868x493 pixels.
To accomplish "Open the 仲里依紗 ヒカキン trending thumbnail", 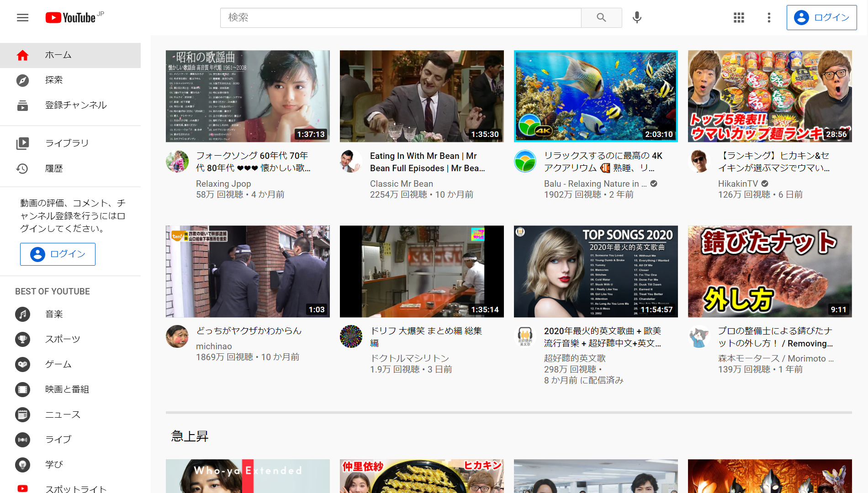I will click(x=422, y=476).
